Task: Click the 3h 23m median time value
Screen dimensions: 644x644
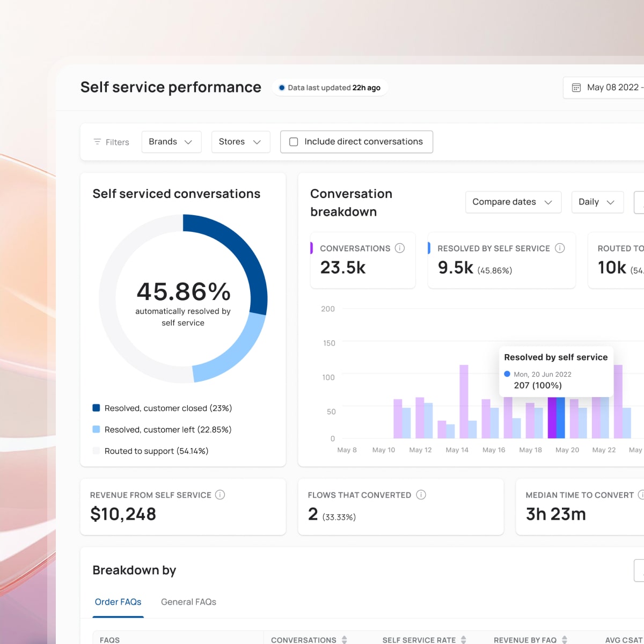Action: 556,514
